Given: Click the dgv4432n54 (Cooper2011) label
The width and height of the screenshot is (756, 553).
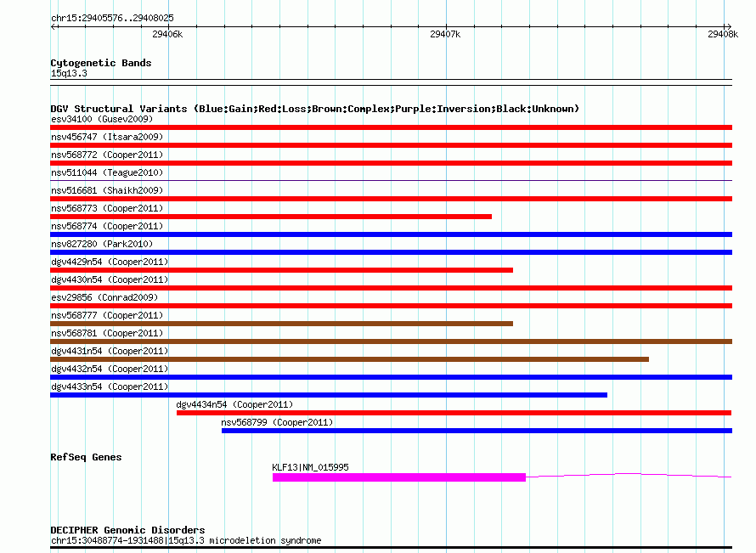Looking at the screenshot, I should [110, 369].
